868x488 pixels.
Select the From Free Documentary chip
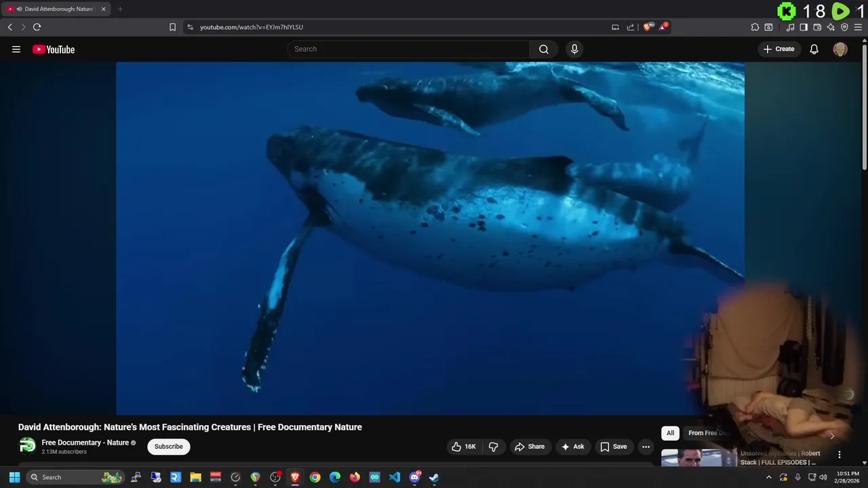tap(709, 433)
